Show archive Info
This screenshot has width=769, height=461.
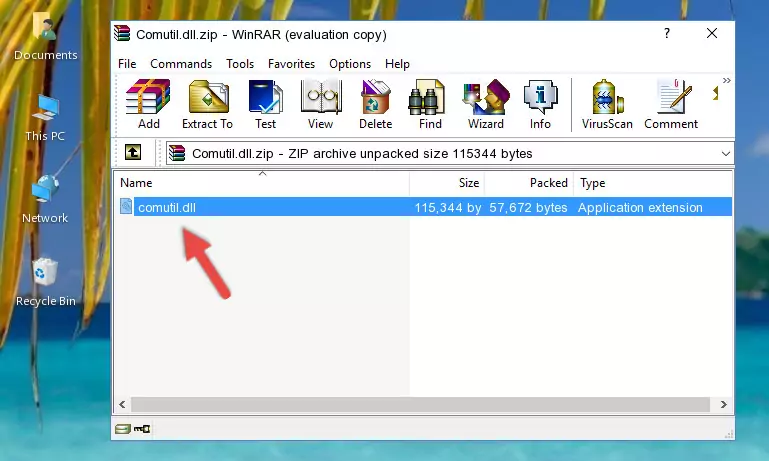540,104
